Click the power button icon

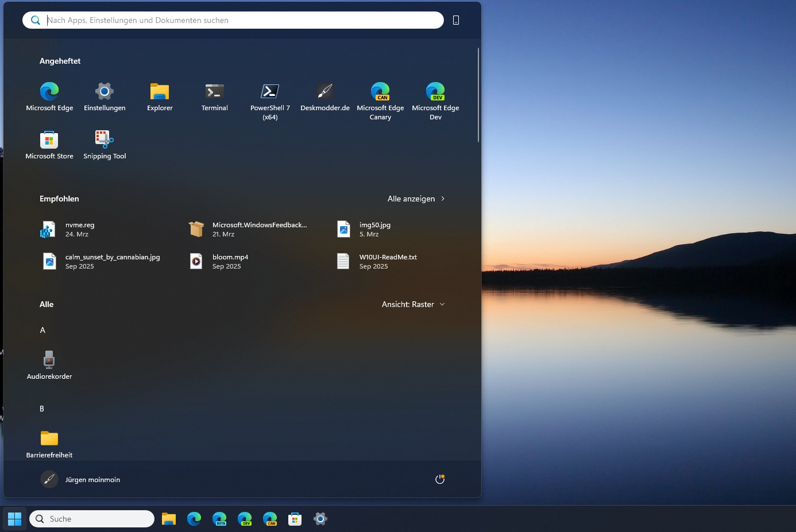point(440,479)
